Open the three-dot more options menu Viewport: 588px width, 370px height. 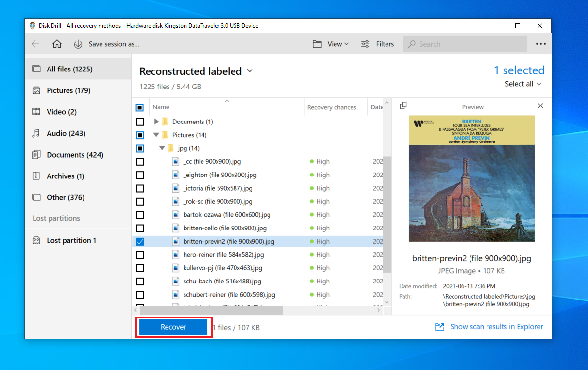pos(541,44)
